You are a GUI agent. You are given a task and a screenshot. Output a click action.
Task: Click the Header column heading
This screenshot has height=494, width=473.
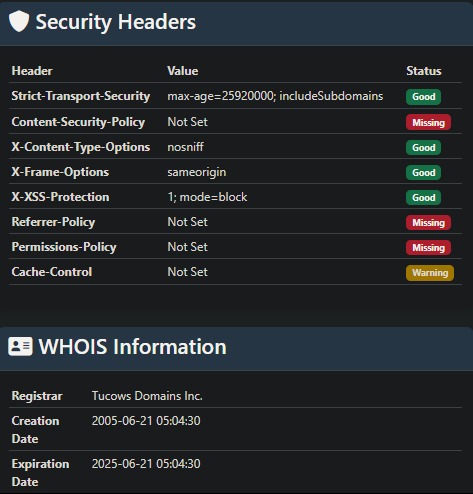click(32, 71)
